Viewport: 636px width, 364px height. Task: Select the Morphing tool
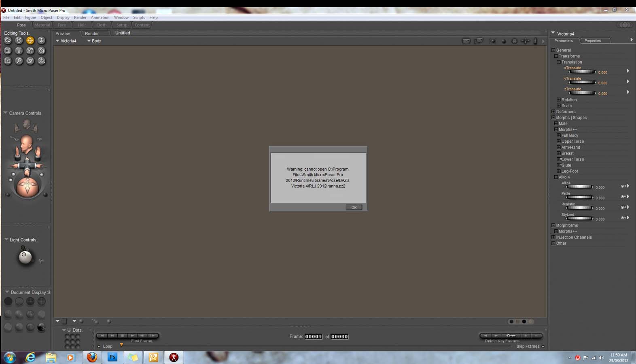tap(30, 61)
